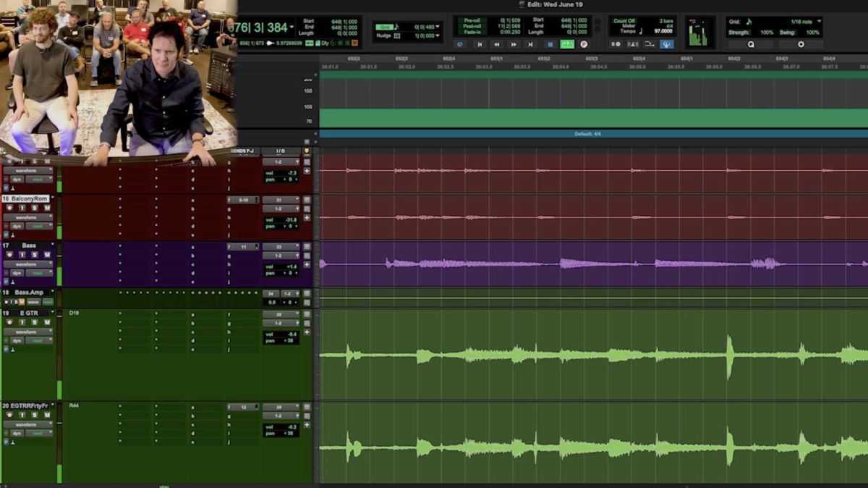Click the fast-forward transport icon
868x488 pixels.
pos(514,44)
